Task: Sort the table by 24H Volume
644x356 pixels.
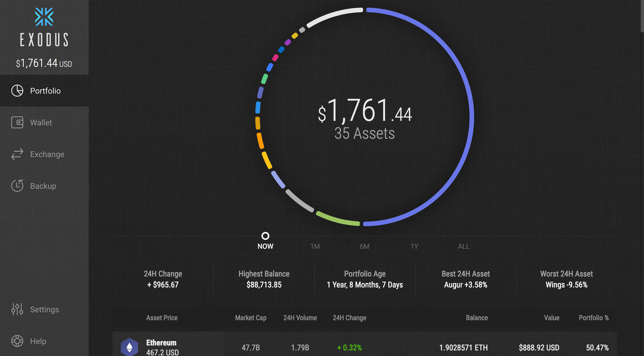Action: (300, 318)
